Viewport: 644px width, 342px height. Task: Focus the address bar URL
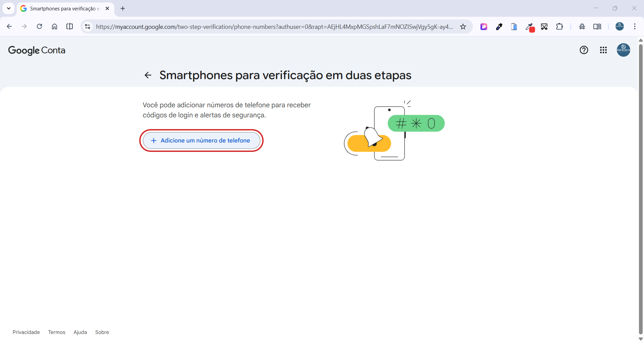pos(274,26)
